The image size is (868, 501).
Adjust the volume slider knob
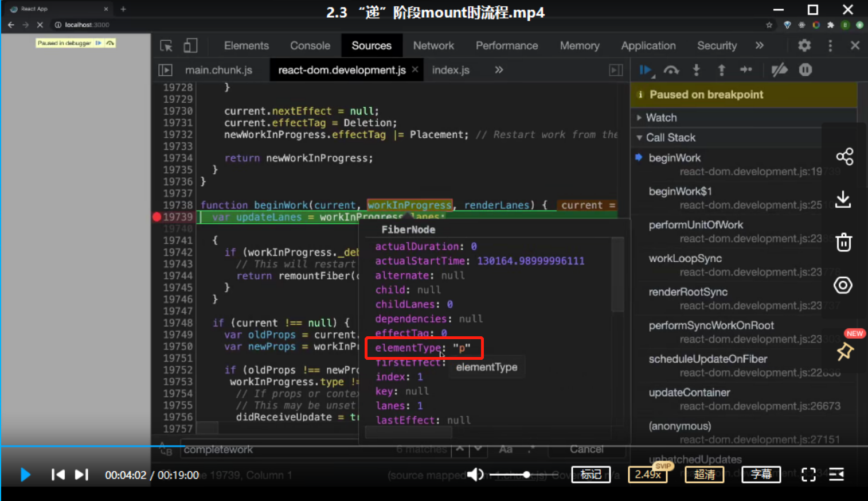point(526,475)
